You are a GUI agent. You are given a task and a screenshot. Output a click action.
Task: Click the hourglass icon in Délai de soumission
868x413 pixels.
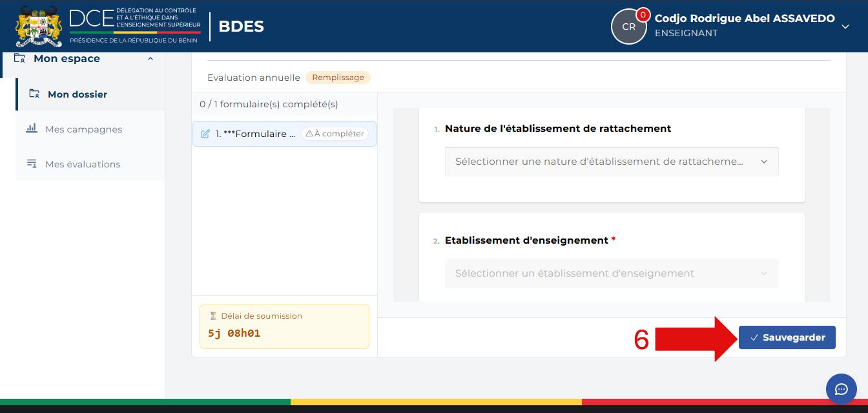pos(213,316)
